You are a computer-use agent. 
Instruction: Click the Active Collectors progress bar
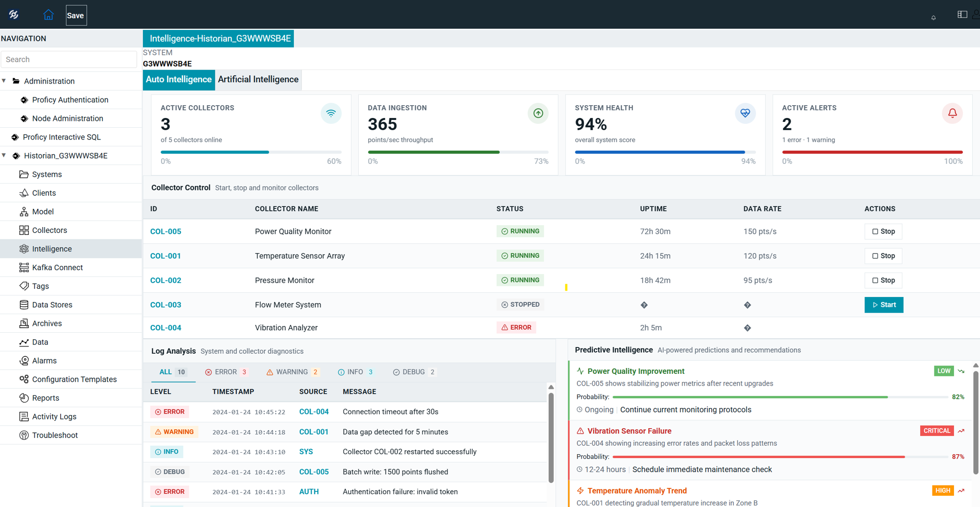pos(251,152)
